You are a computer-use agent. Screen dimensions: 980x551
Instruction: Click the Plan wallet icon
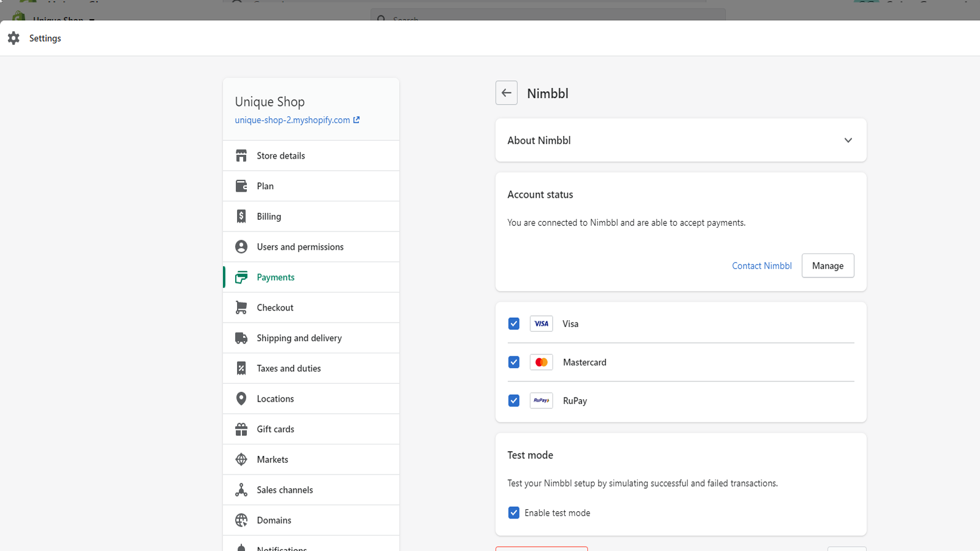(x=241, y=186)
